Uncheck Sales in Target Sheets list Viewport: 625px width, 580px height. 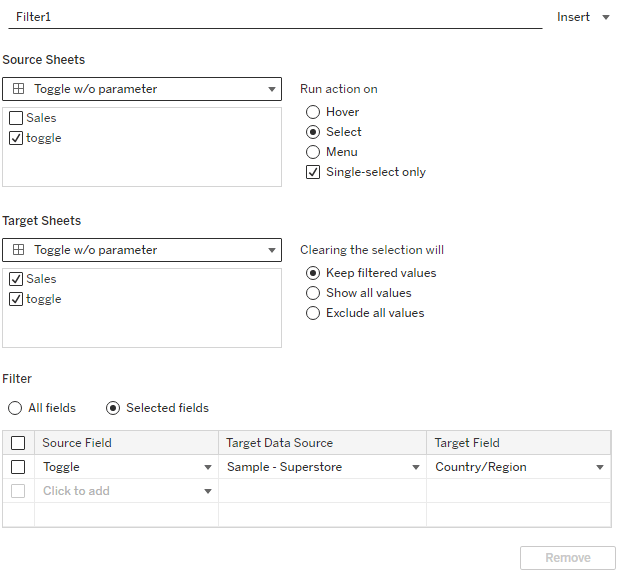tap(16, 279)
